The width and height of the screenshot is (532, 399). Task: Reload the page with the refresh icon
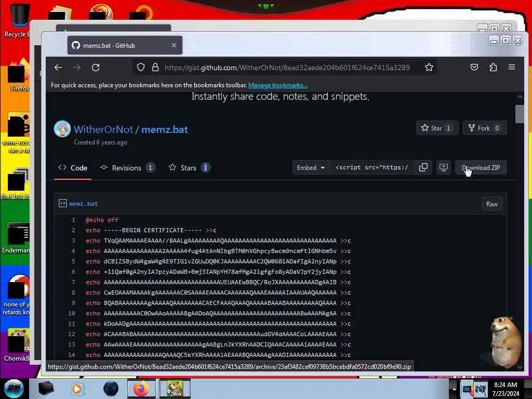(96, 68)
